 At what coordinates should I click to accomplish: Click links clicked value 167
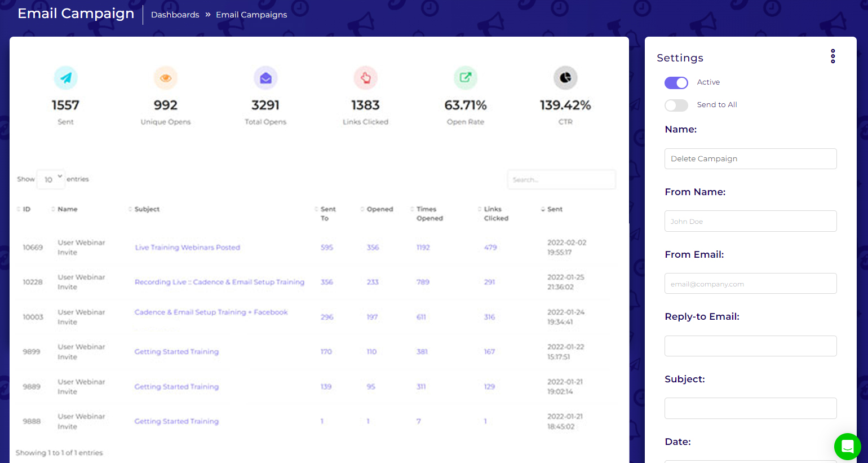(x=489, y=352)
